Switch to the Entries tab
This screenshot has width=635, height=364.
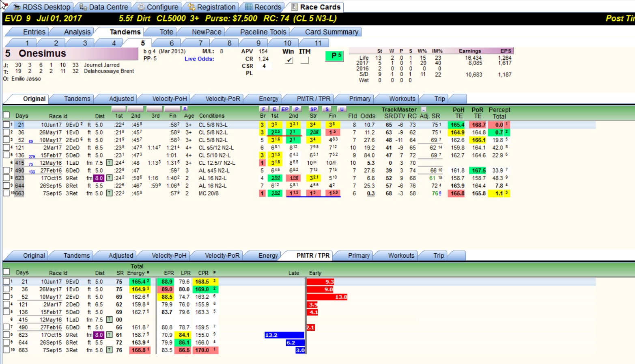point(34,32)
